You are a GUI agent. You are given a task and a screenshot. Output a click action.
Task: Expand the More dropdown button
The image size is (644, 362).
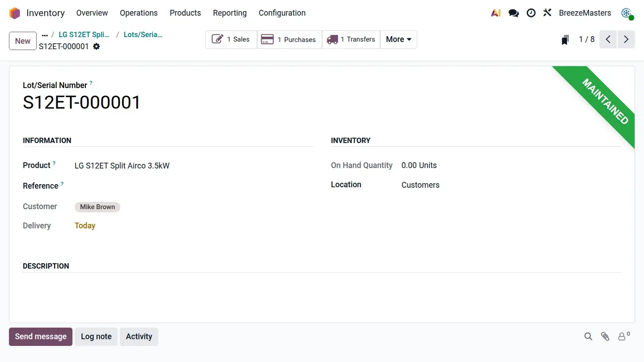pyautogui.click(x=398, y=39)
